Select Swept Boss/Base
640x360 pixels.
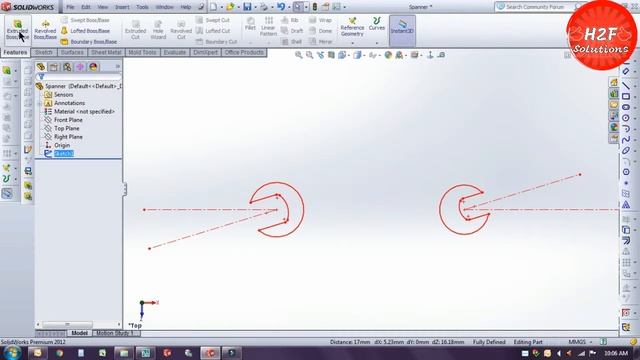(x=85, y=20)
